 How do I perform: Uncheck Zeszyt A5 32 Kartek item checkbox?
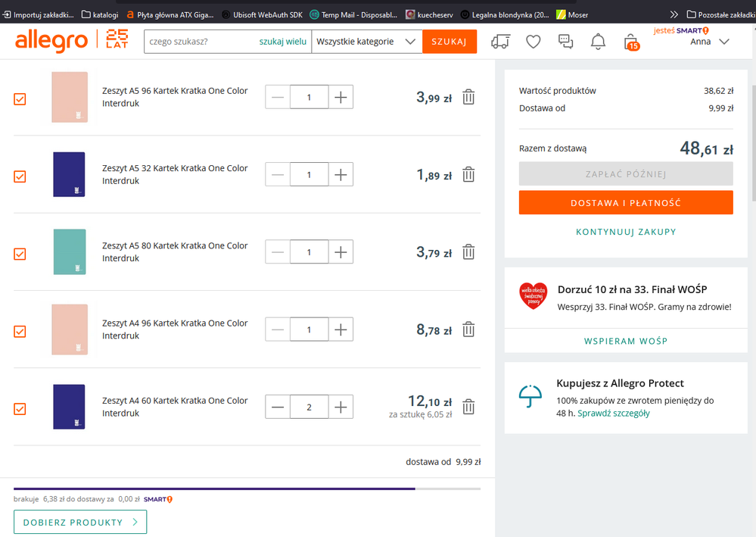click(x=20, y=176)
